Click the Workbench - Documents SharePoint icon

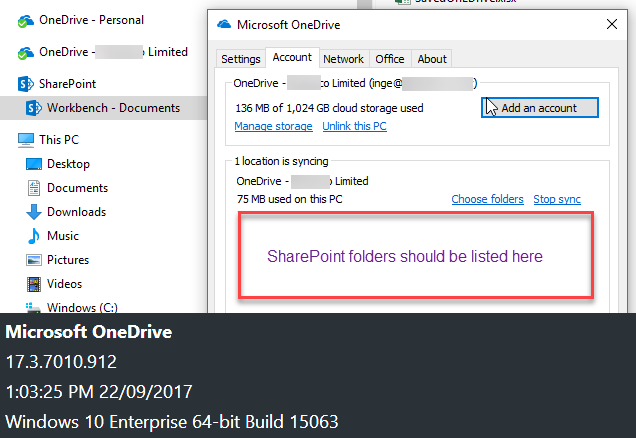(x=34, y=108)
